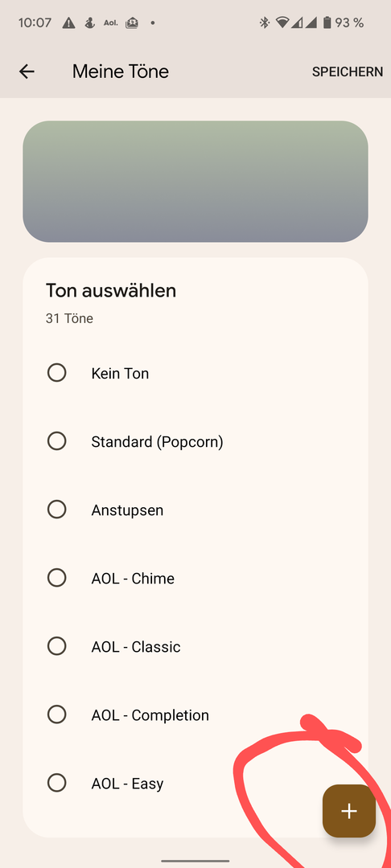
Task: Tap the AOL notification icon
Action: pyautogui.click(x=111, y=23)
